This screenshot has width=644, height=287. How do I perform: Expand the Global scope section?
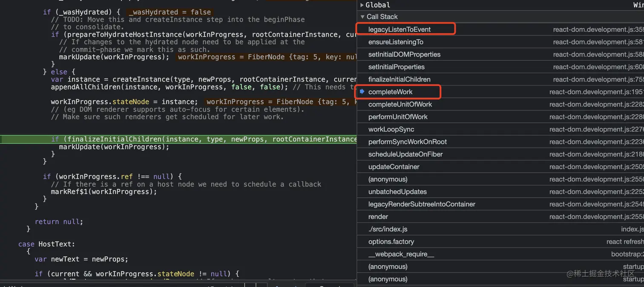tap(362, 5)
